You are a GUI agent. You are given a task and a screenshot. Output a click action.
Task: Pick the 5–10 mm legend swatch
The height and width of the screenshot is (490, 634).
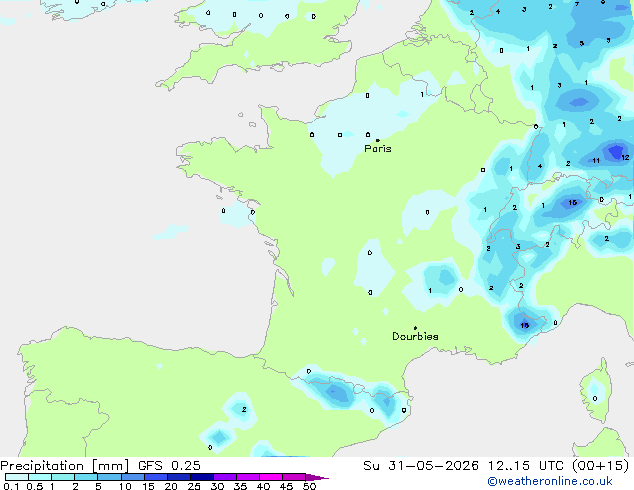[109, 477]
